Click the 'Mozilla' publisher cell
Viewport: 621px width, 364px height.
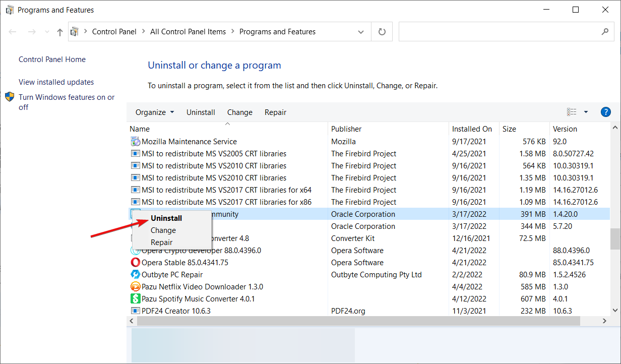click(343, 142)
